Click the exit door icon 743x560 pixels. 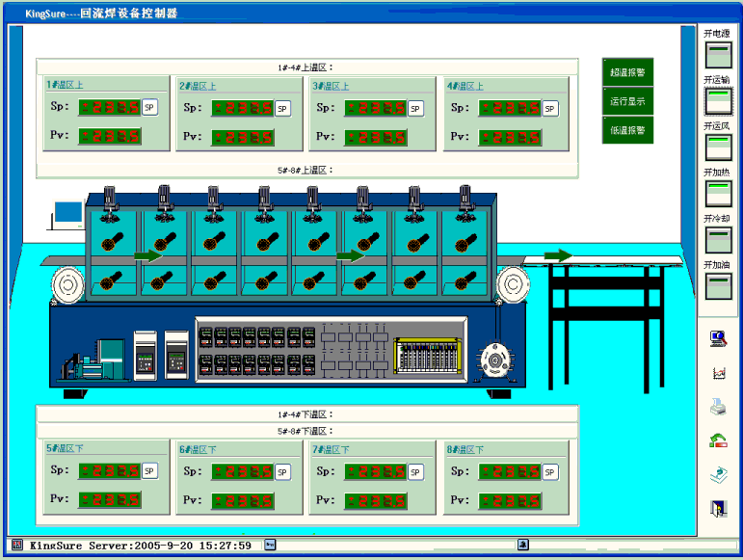[718, 508]
